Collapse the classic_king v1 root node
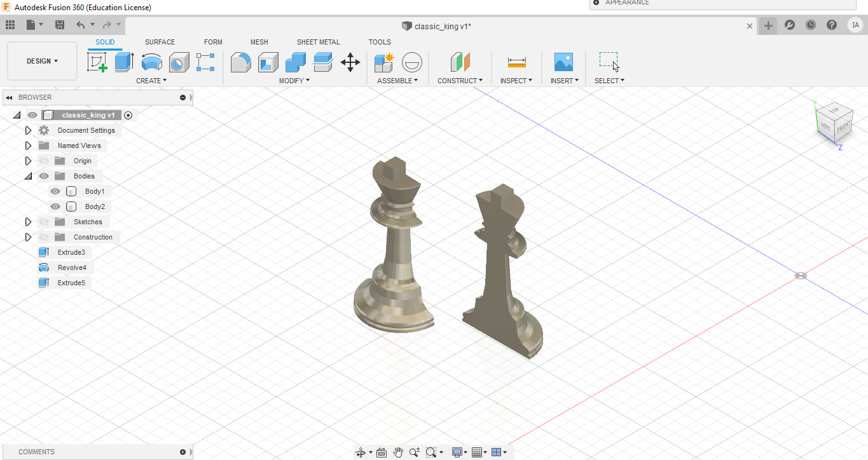Screen dimensions: 868x460 (x=17, y=115)
